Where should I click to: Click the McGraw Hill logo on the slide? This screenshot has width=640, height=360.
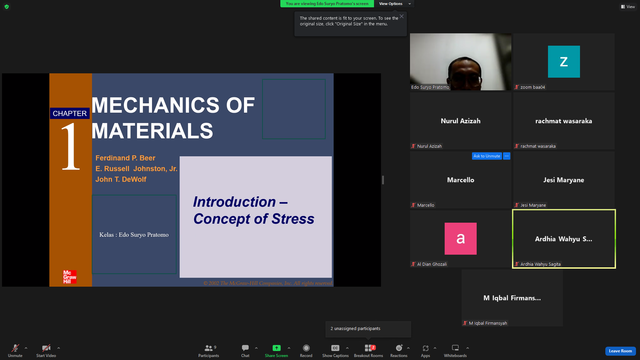[x=69, y=277]
